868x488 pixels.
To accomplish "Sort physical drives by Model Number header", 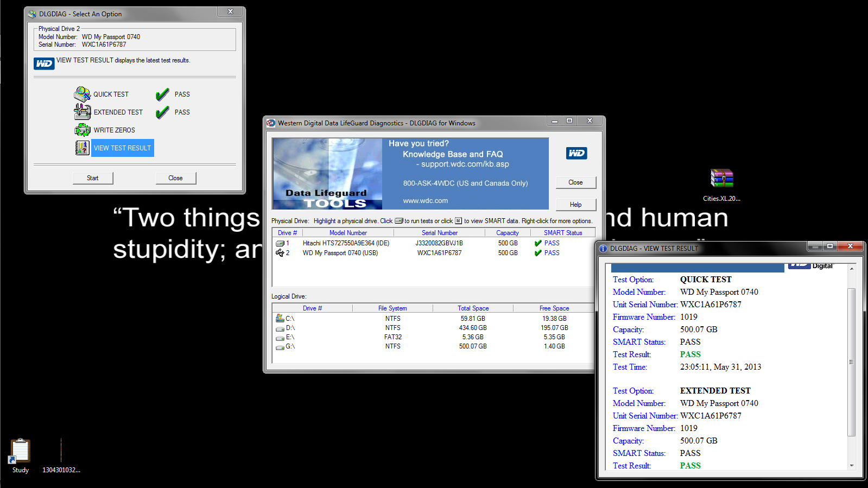I will tap(348, 233).
